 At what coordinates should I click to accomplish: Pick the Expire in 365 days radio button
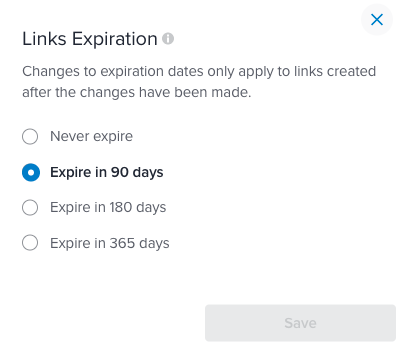pos(30,243)
